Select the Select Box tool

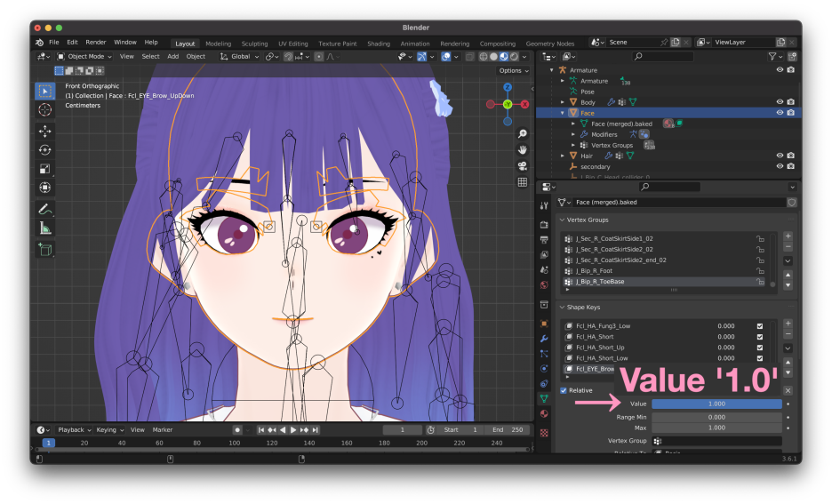point(45,92)
